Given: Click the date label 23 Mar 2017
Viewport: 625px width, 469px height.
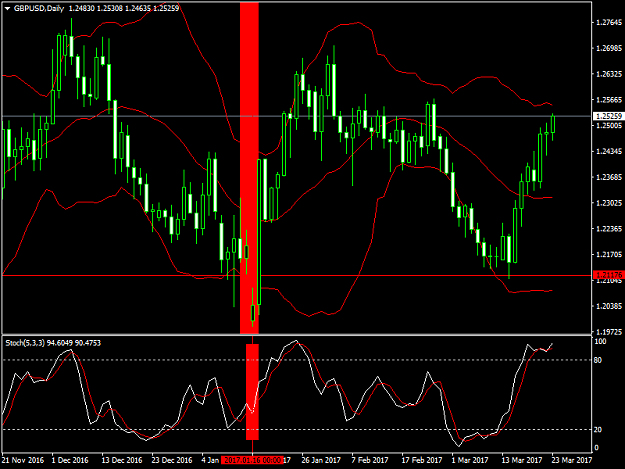Looking at the screenshot, I should pos(572,460).
